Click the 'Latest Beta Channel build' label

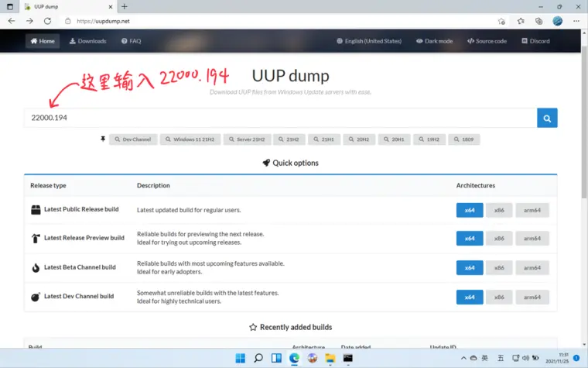click(x=80, y=267)
